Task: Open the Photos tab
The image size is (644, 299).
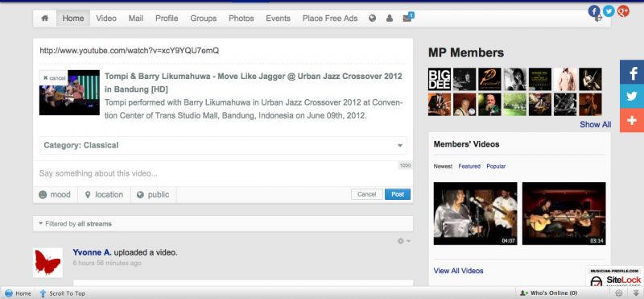Action: coord(241,18)
